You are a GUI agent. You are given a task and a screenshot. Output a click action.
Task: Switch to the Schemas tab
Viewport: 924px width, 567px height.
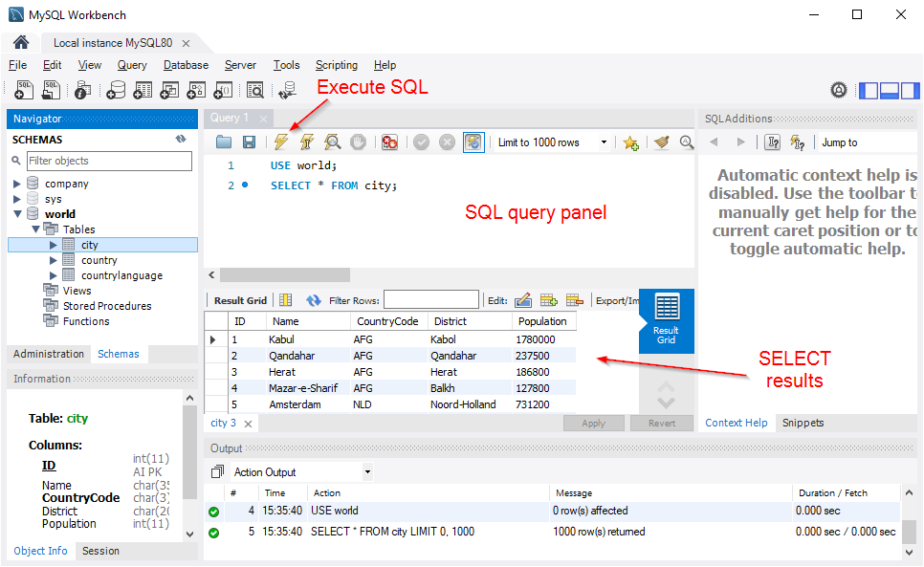[x=119, y=354]
